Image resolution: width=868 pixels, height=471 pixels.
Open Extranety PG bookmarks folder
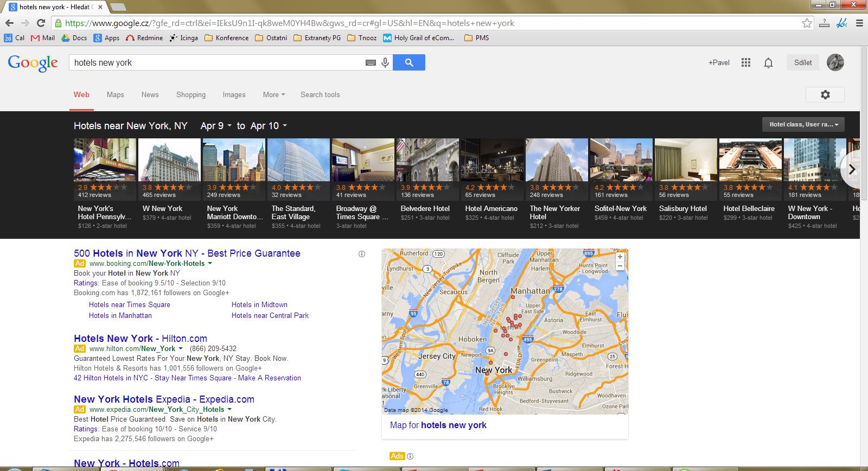pos(317,38)
